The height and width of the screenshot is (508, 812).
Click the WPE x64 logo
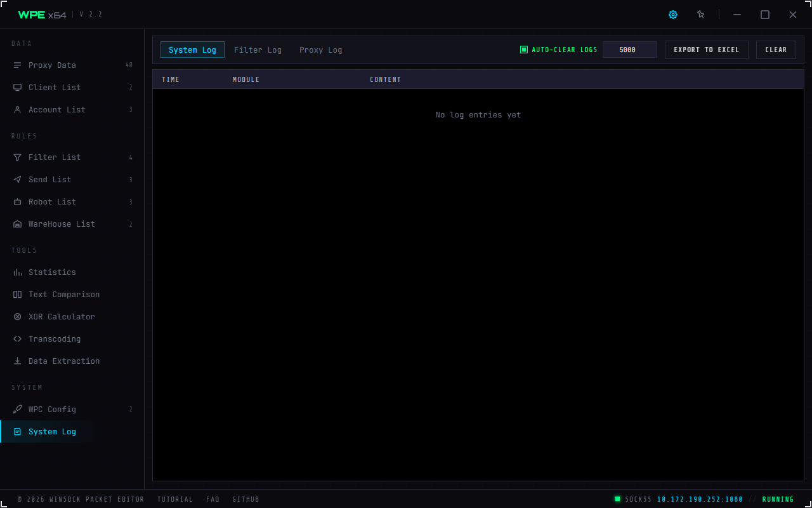pos(42,15)
